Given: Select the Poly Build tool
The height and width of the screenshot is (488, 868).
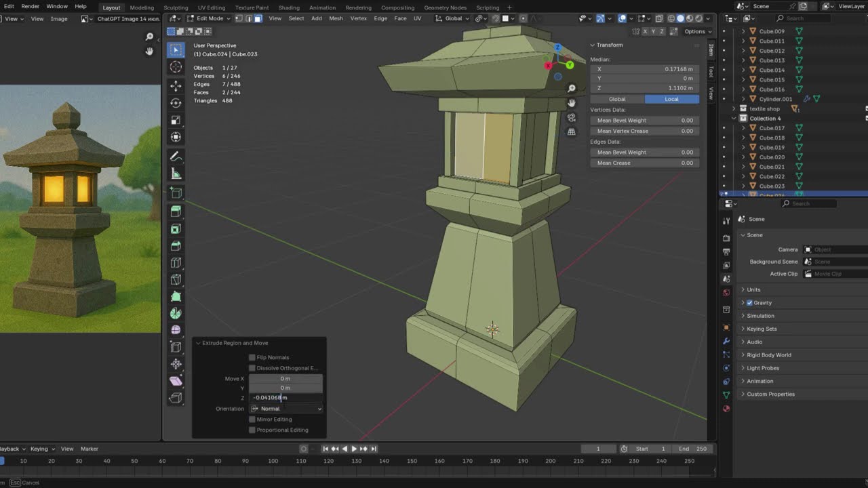Looking at the screenshot, I should [176, 297].
